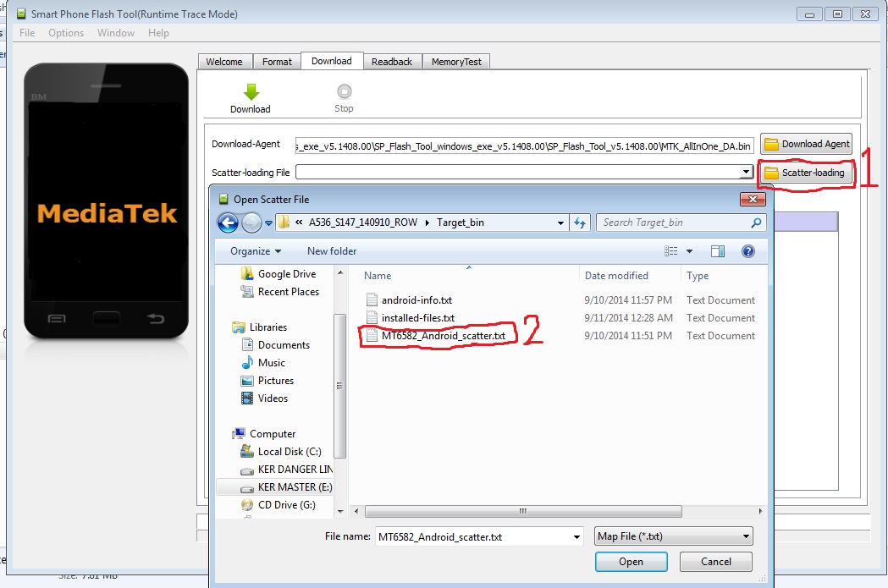The width and height of the screenshot is (888, 588).
Task: Expand the view options dropdown arrow
Action: tap(689, 251)
